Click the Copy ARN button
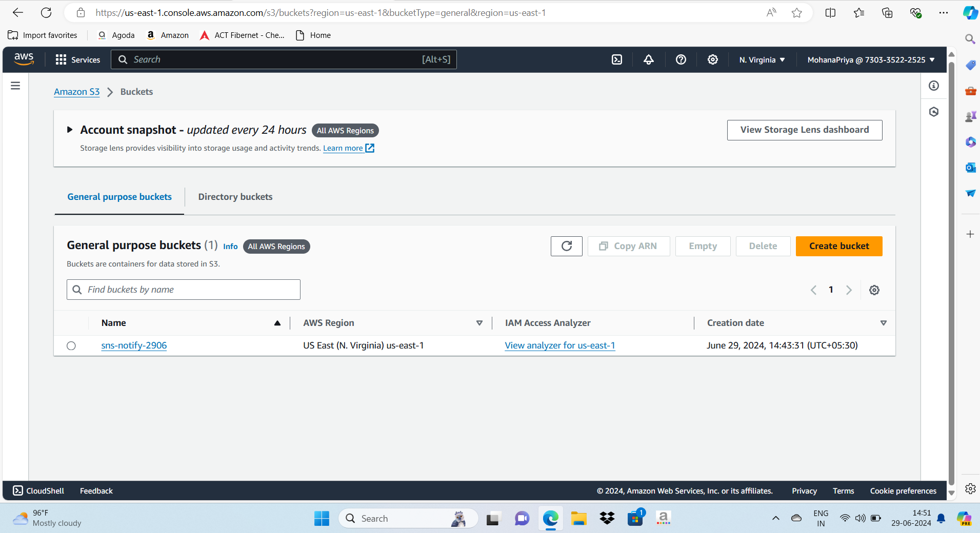Viewport: 980px width, 533px height. 629,246
